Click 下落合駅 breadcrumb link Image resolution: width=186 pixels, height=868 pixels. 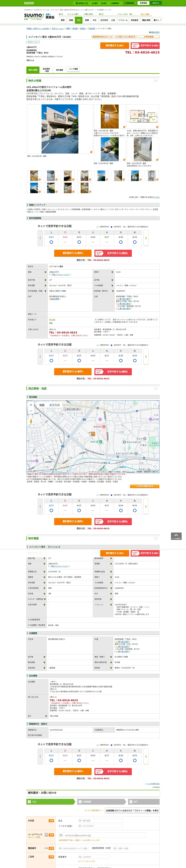point(92,29)
